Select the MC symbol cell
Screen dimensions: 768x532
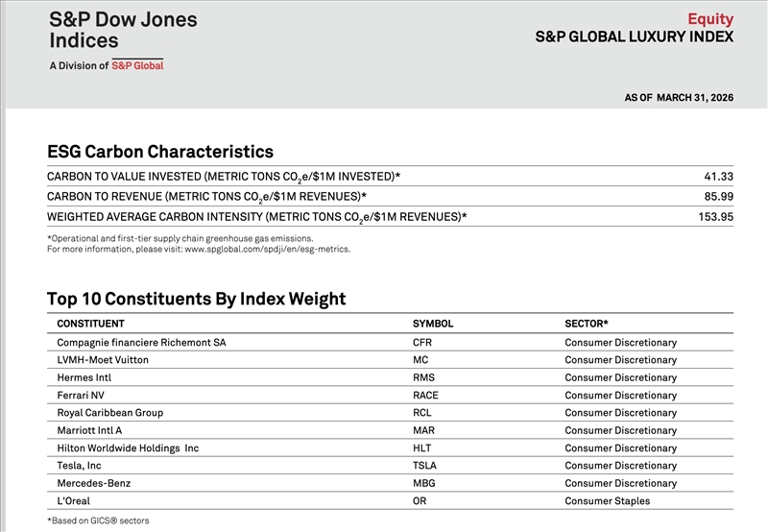pyautogui.click(x=420, y=360)
